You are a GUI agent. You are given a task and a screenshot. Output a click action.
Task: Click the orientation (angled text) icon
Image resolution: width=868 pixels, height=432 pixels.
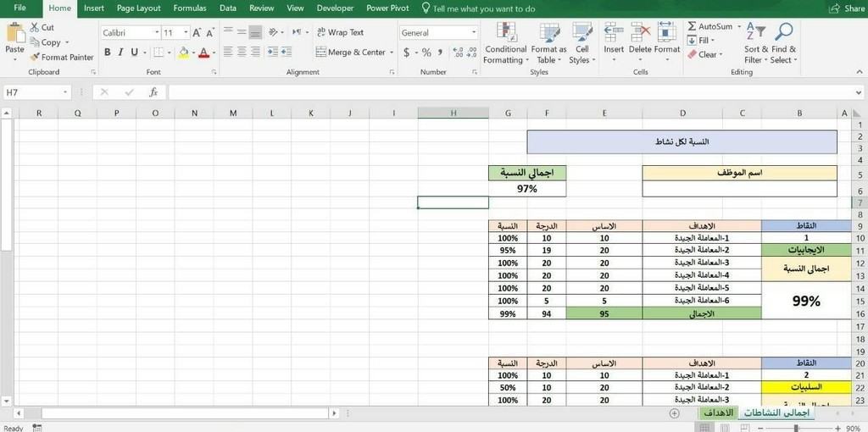coord(274,33)
